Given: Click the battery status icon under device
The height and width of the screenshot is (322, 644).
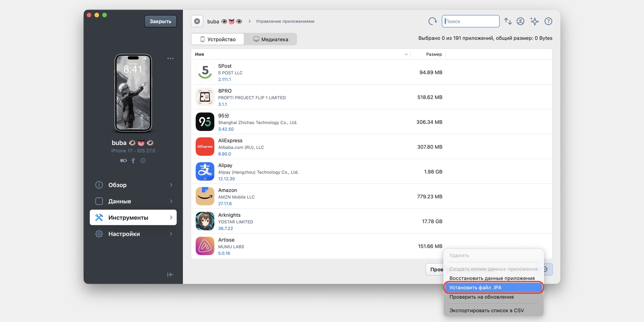Looking at the screenshot, I should point(123,160).
